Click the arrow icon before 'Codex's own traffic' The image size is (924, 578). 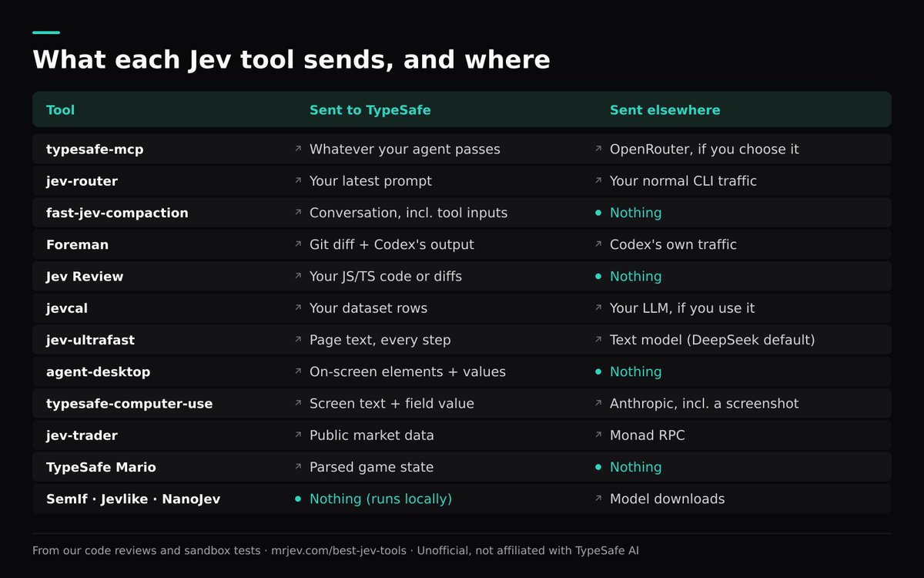click(x=598, y=244)
